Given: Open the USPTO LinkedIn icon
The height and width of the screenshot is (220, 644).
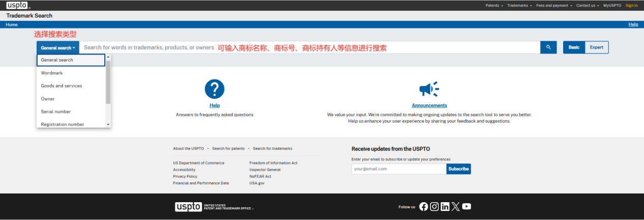Looking at the screenshot, I should (445, 206).
